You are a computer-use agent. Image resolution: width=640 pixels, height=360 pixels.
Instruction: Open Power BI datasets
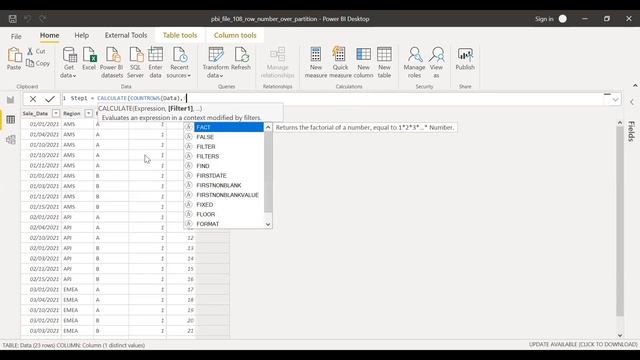pos(111,62)
